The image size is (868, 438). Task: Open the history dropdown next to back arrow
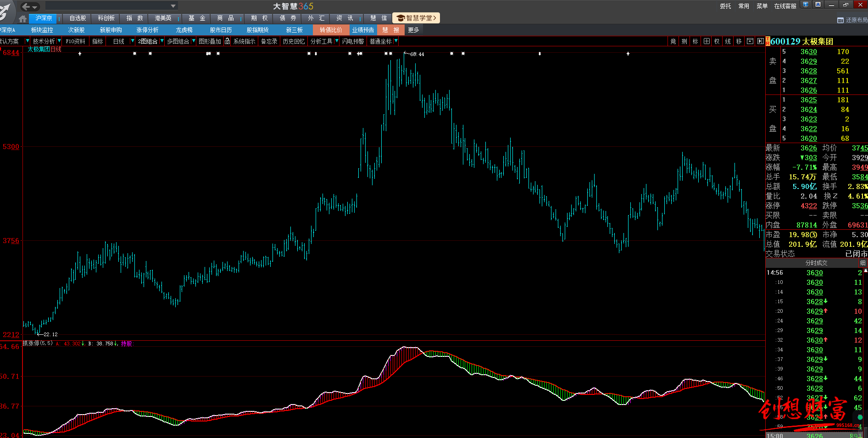35,7
